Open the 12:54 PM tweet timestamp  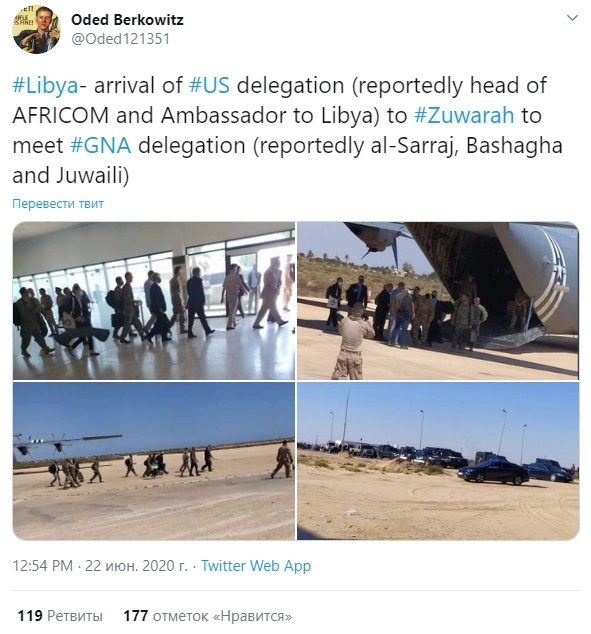point(43,566)
